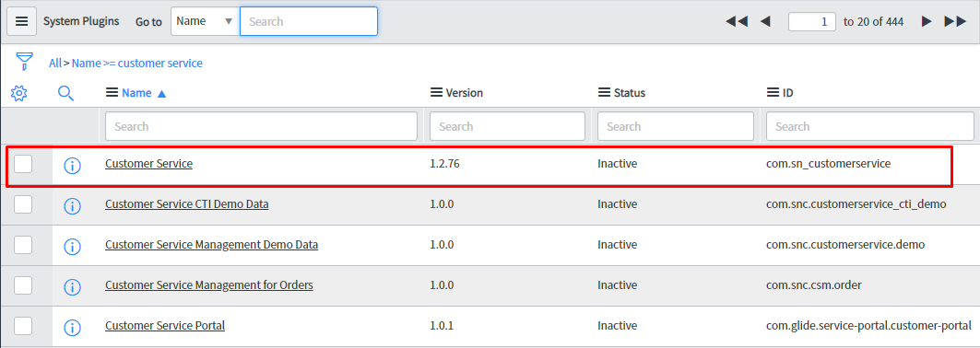Toggle column search via magnifier icon
980x348 pixels.
click(65, 94)
